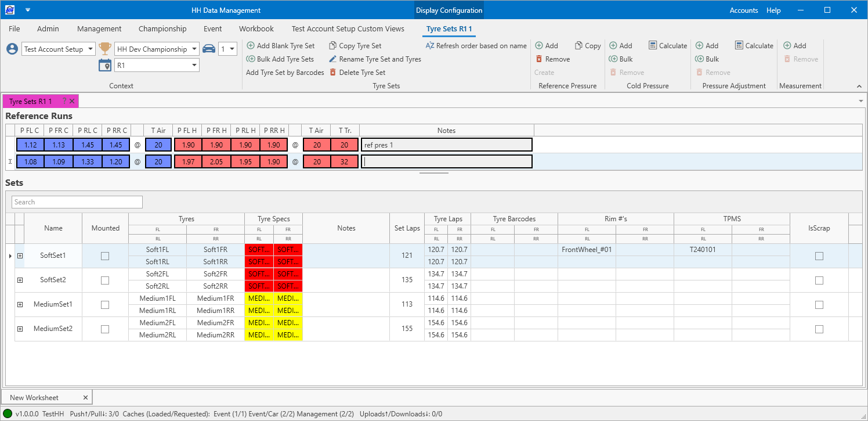This screenshot has height=421, width=868.
Task: Open the Championship menu tab
Action: pyautogui.click(x=162, y=28)
